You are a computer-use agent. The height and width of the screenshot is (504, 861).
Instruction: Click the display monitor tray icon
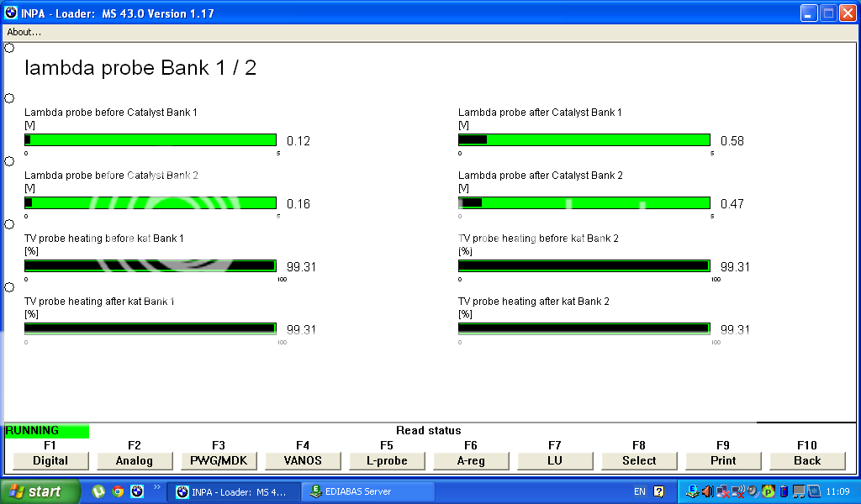coord(799,491)
